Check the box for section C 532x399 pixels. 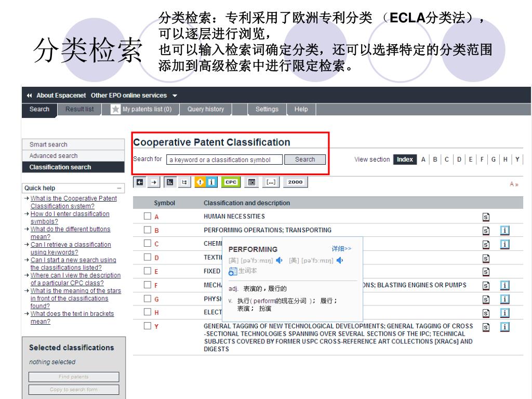click(x=147, y=243)
